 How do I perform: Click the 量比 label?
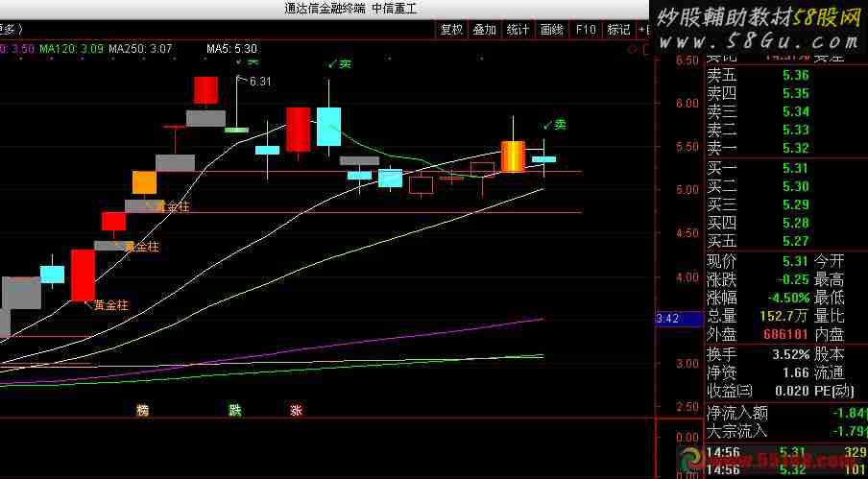tap(830, 317)
